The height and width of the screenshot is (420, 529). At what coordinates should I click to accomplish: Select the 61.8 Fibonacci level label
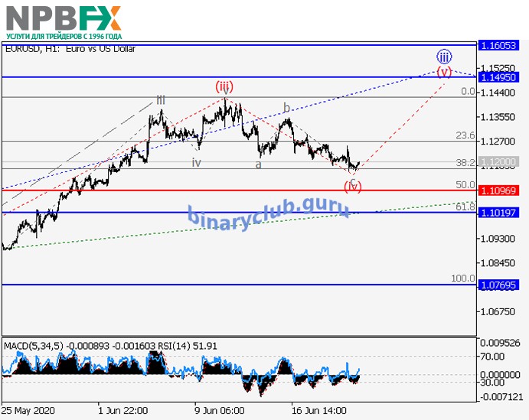click(465, 207)
